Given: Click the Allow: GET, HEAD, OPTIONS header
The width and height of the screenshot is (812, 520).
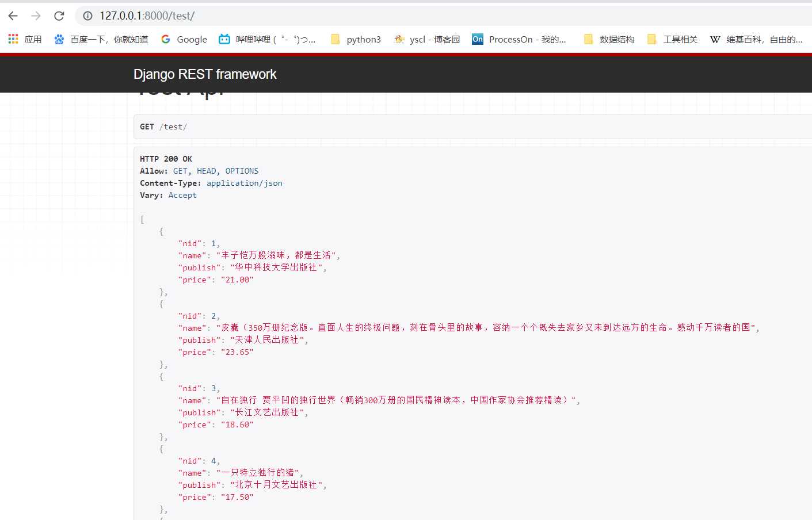Looking at the screenshot, I should click(x=199, y=171).
